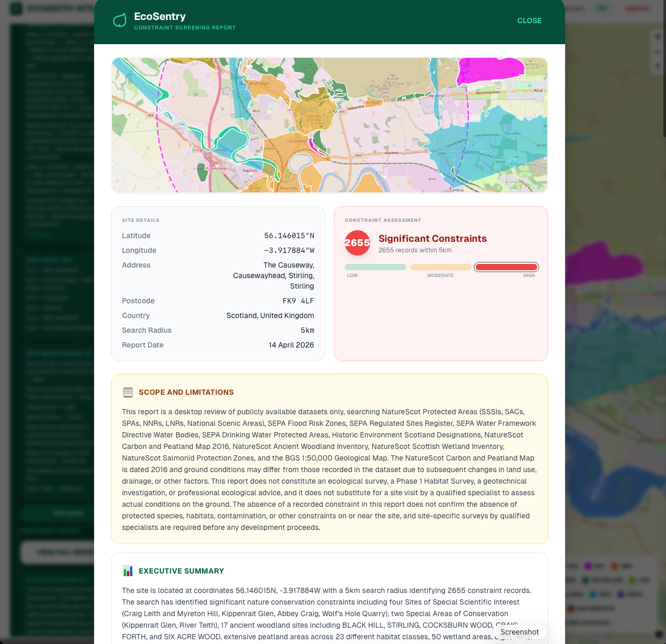Click the report map preview image
Image resolution: width=666 pixels, height=644 pixels.
coord(330,125)
